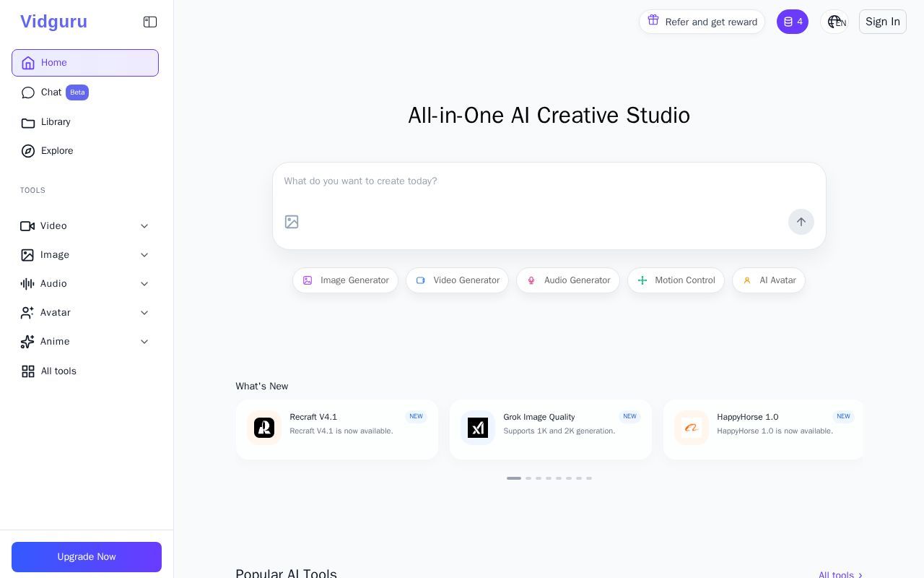This screenshot has width=924, height=578.
Task: Collapse the sidebar with the panel icon
Action: 150,22
